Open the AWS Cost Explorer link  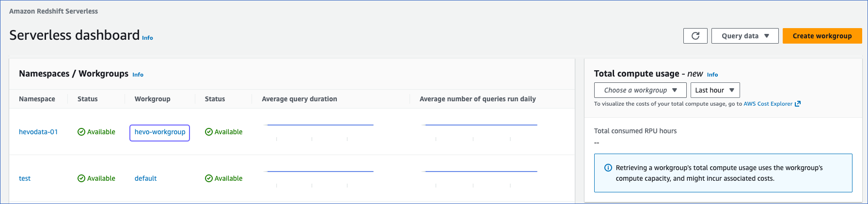(x=768, y=104)
